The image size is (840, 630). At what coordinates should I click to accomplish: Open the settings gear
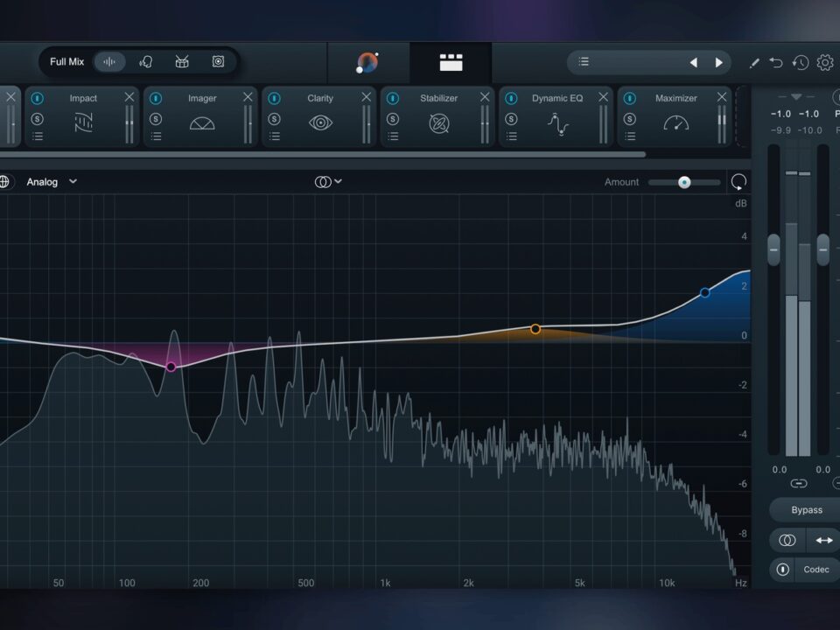tap(824, 63)
